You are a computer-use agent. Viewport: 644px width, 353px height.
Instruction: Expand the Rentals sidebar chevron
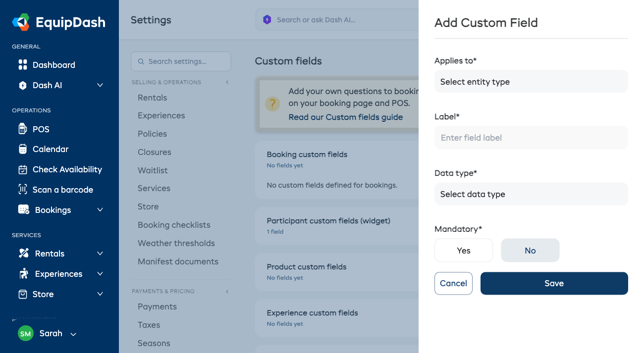click(100, 253)
